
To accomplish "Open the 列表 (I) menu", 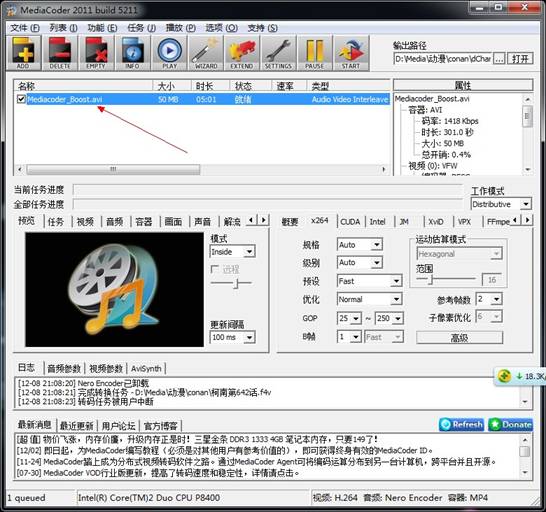I will 63,28.
